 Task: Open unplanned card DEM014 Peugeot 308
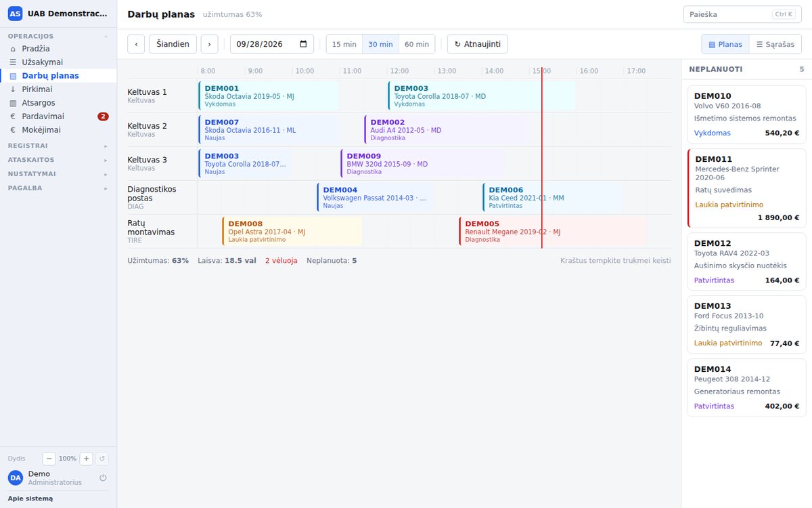click(747, 388)
